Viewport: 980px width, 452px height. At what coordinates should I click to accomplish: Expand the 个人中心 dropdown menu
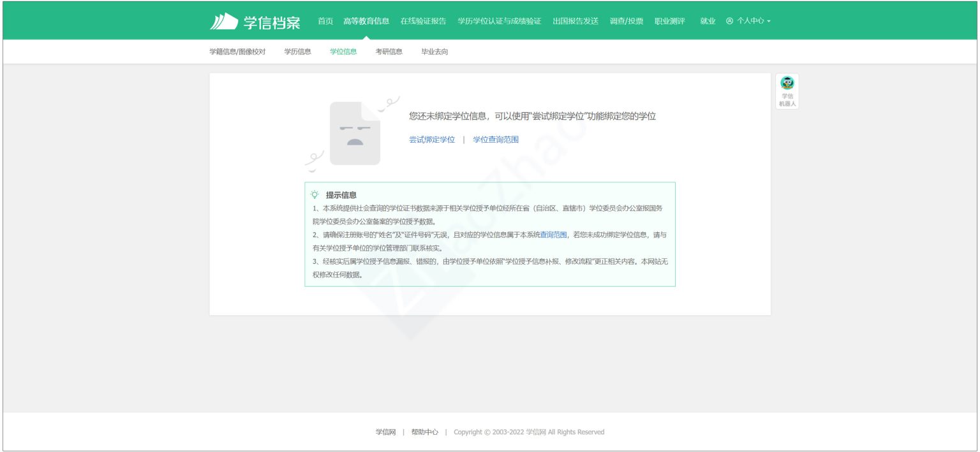click(x=750, y=21)
